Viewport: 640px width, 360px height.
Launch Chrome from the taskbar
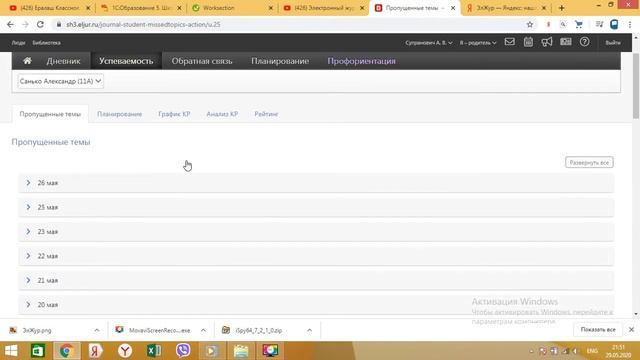tap(66, 351)
